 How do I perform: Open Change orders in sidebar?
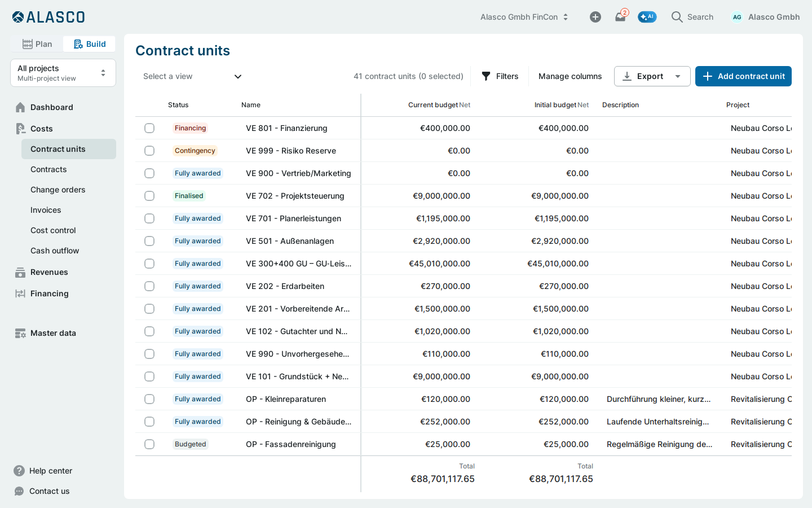58,190
